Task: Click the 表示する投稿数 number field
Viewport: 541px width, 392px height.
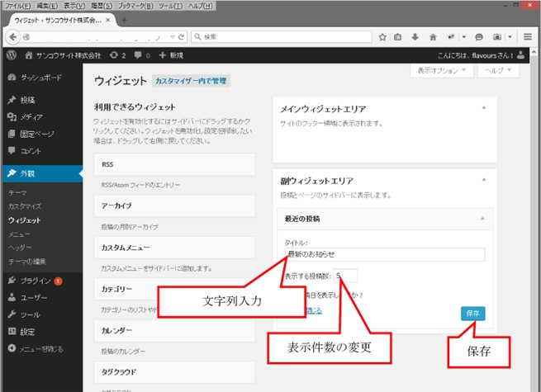Action: pyautogui.click(x=345, y=276)
